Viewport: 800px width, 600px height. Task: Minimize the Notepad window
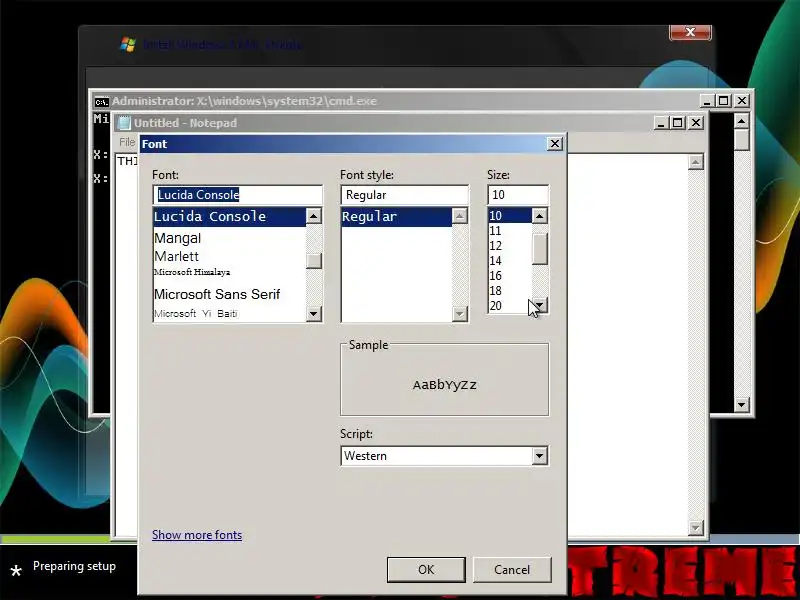click(661, 123)
